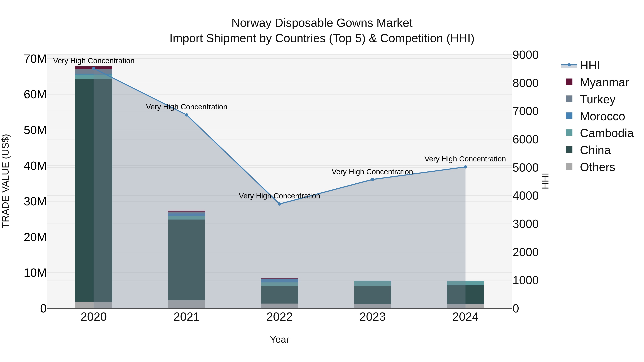This screenshot has height=362, width=644.
Task: Click the 2020 x-axis label
Action: [94, 317]
